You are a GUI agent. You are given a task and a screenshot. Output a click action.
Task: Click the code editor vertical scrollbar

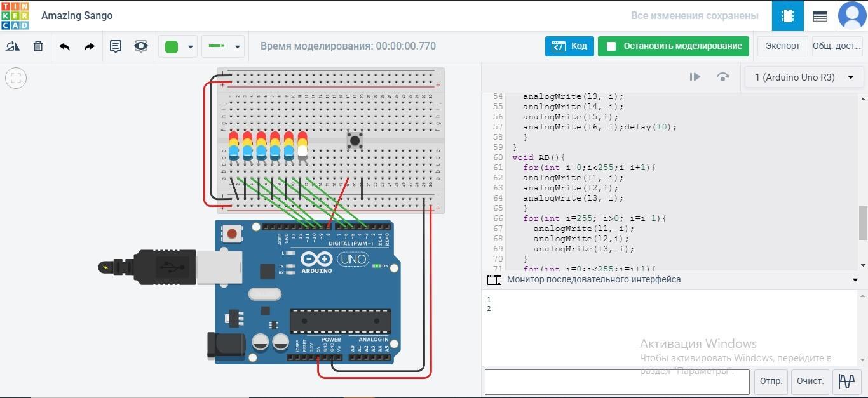pyautogui.click(x=863, y=223)
